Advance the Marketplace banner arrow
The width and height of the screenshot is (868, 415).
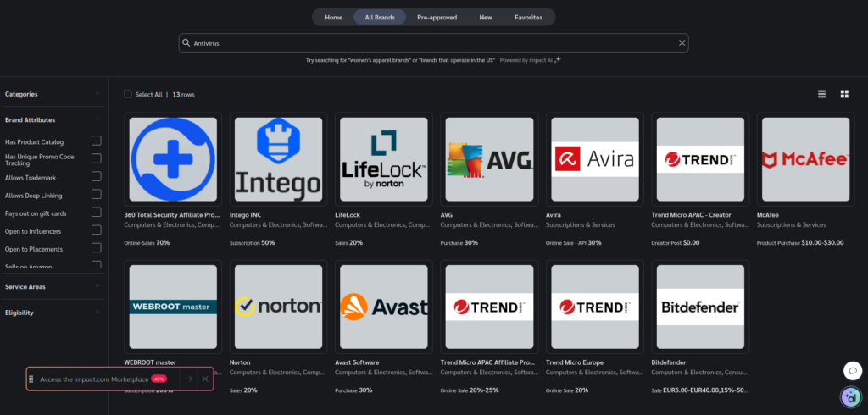[x=189, y=379]
